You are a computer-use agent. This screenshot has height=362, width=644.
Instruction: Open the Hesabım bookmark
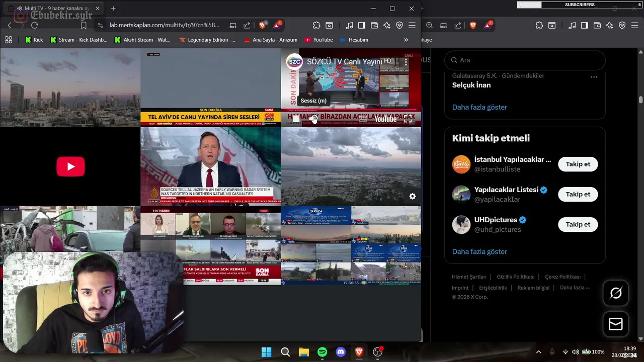354,40
